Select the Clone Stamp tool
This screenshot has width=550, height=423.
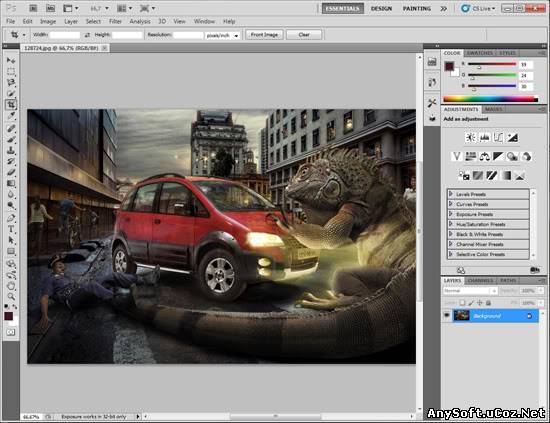pyautogui.click(x=11, y=150)
